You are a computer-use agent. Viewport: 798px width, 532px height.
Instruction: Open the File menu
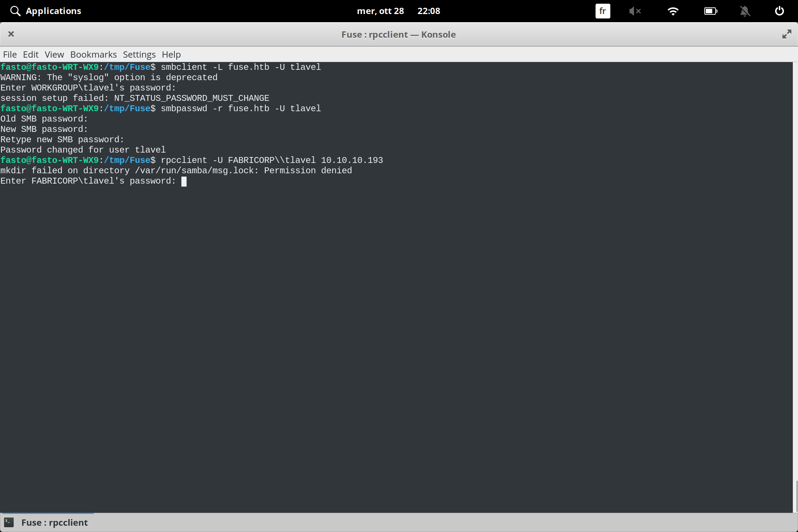[x=10, y=54]
